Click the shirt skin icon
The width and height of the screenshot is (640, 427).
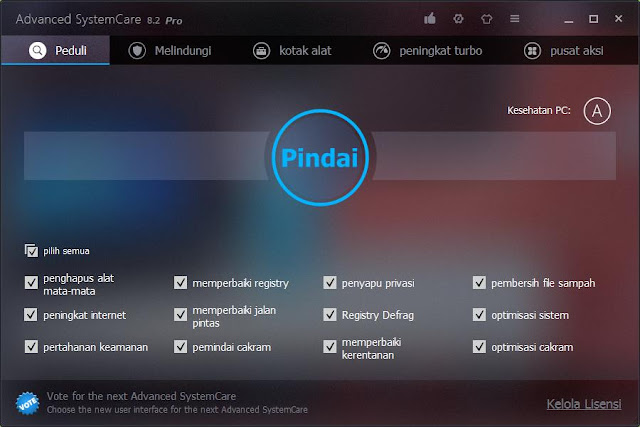[x=487, y=19]
